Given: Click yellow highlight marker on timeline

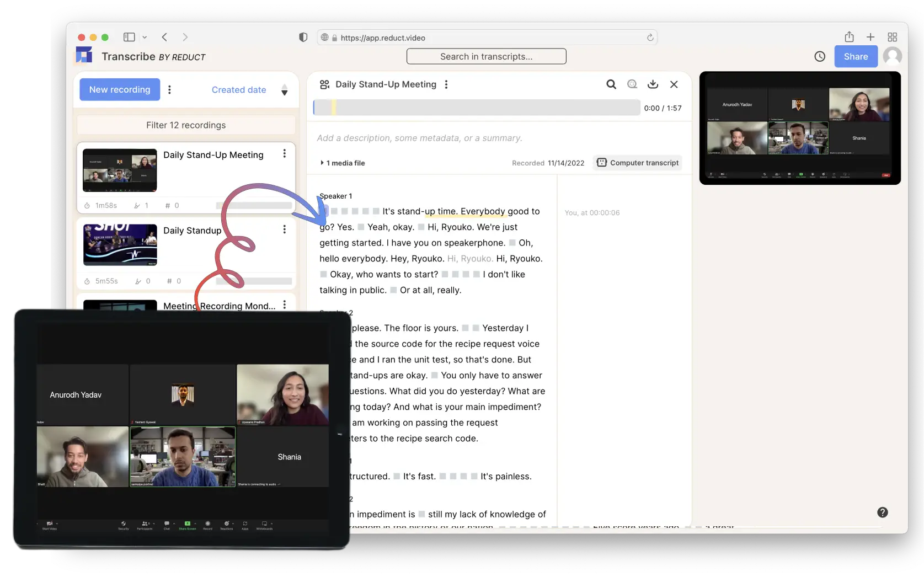Looking at the screenshot, I should (334, 108).
